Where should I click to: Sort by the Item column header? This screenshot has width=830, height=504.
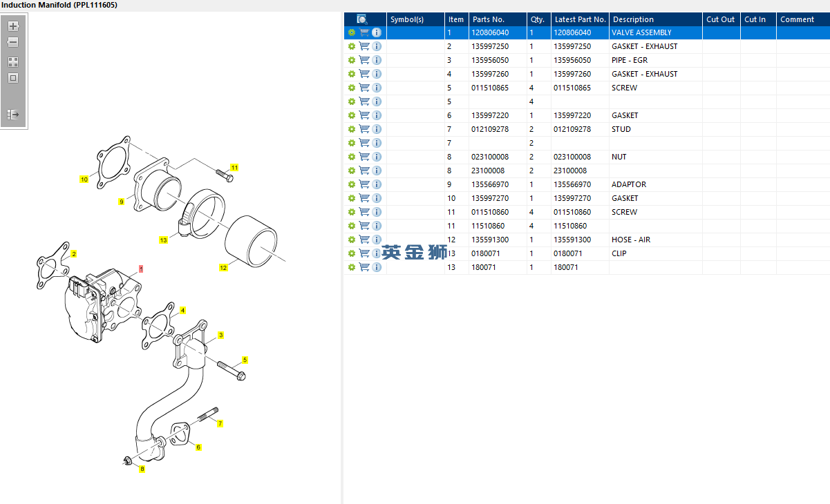pyautogui.click(x=456, y=19)
